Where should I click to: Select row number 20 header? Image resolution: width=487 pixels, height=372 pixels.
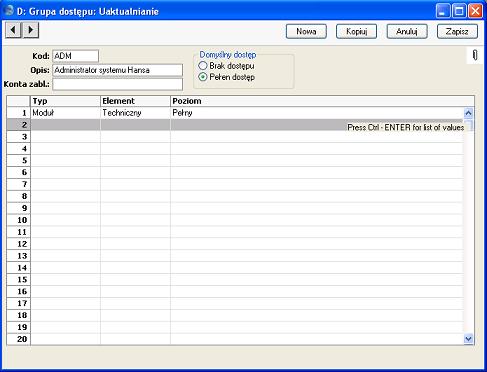[x=19, y=339]
